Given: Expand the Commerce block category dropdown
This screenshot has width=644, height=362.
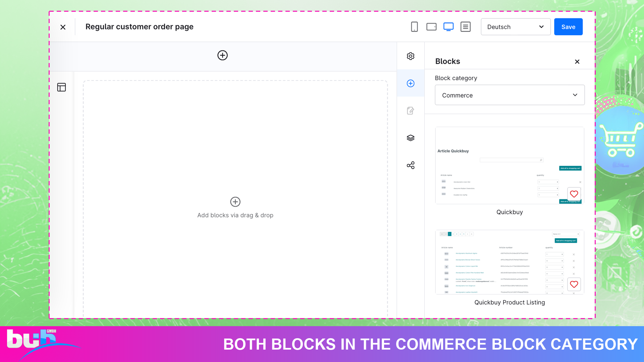Looking at the screenshot, I should coord(509,95).
